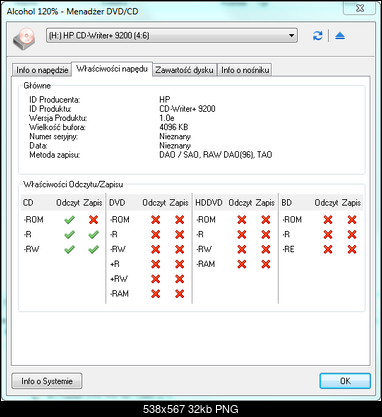Screen dimensions: 382x417
Task: Click the disc drive icon beside drive selector
Action: click(24, 38)
